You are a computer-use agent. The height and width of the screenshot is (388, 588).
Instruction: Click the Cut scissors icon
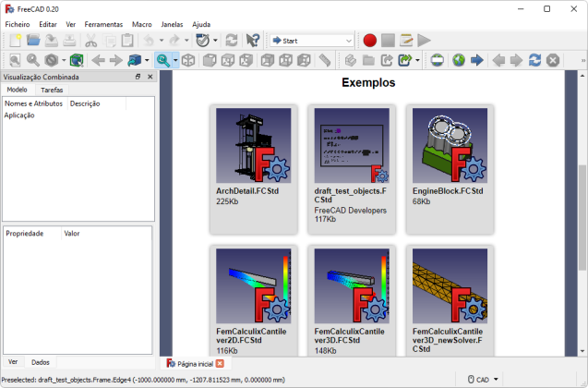(90, 40)
